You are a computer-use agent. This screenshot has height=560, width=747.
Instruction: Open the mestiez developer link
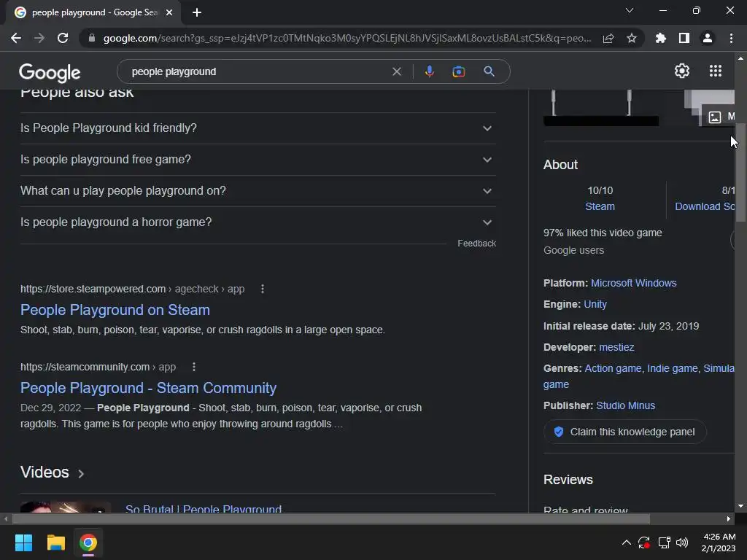(x=616, y=348)
